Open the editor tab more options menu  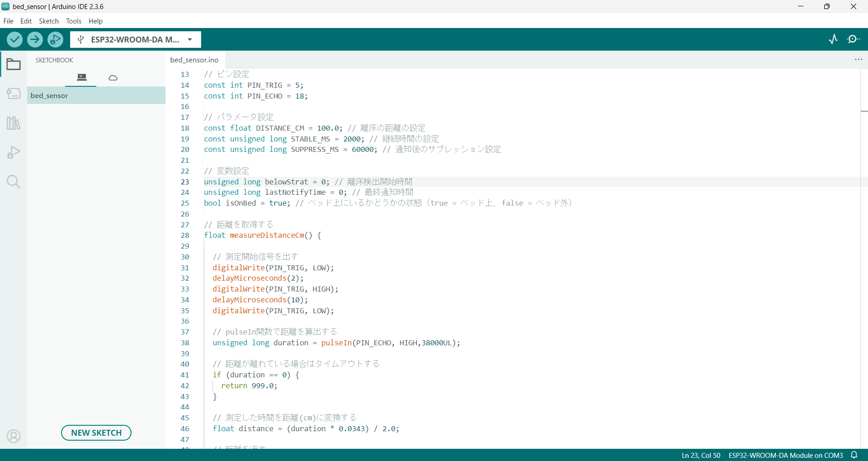point(859,60)
